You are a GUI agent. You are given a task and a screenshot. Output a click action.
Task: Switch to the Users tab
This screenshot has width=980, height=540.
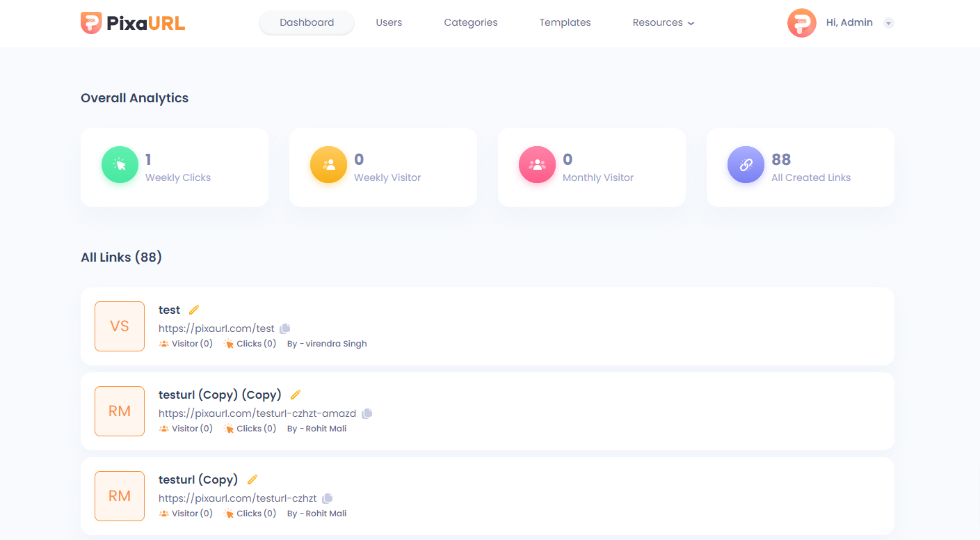click(x=389, y=22)
